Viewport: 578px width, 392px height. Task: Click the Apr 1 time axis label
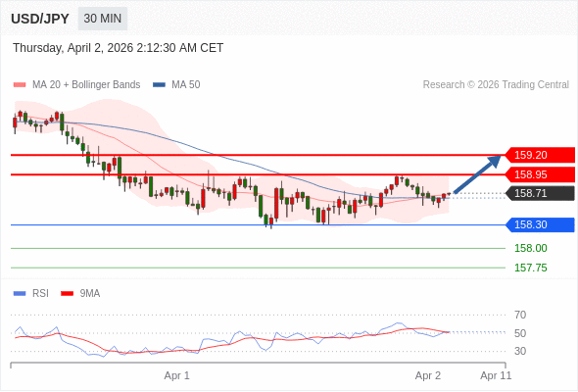pos(177,375)
